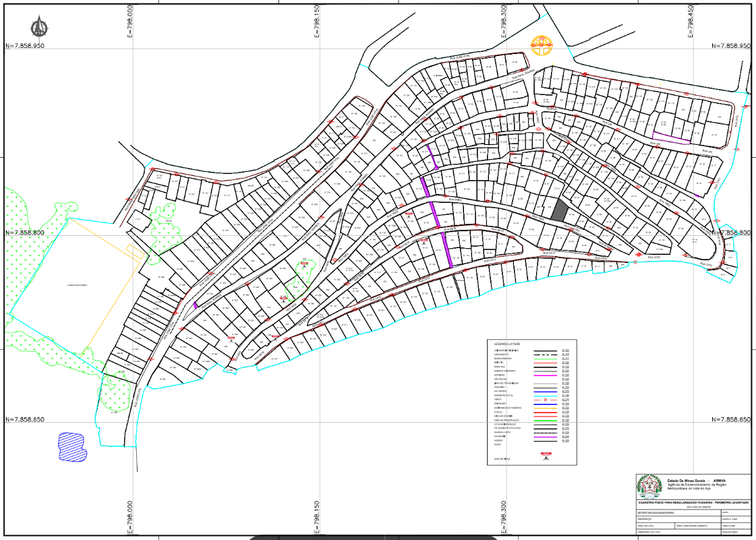The image size is (756, 540).
Task: Click the small orange rectangle beside the football field
Action: [x=135, y=251]
